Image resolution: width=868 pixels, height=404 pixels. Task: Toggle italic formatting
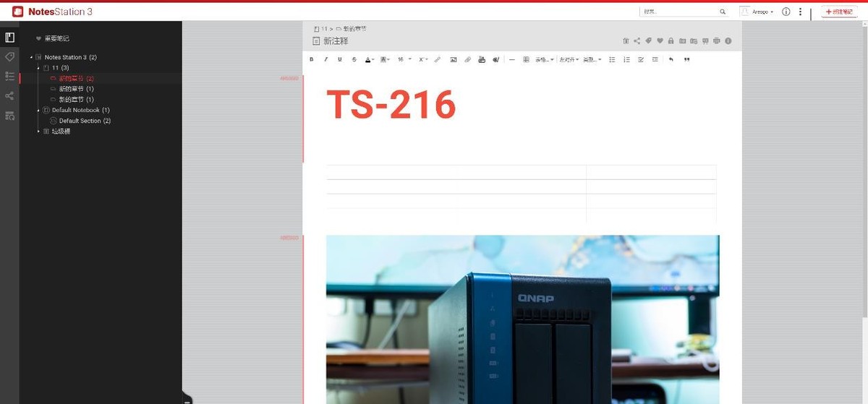(x=325, y=59)
